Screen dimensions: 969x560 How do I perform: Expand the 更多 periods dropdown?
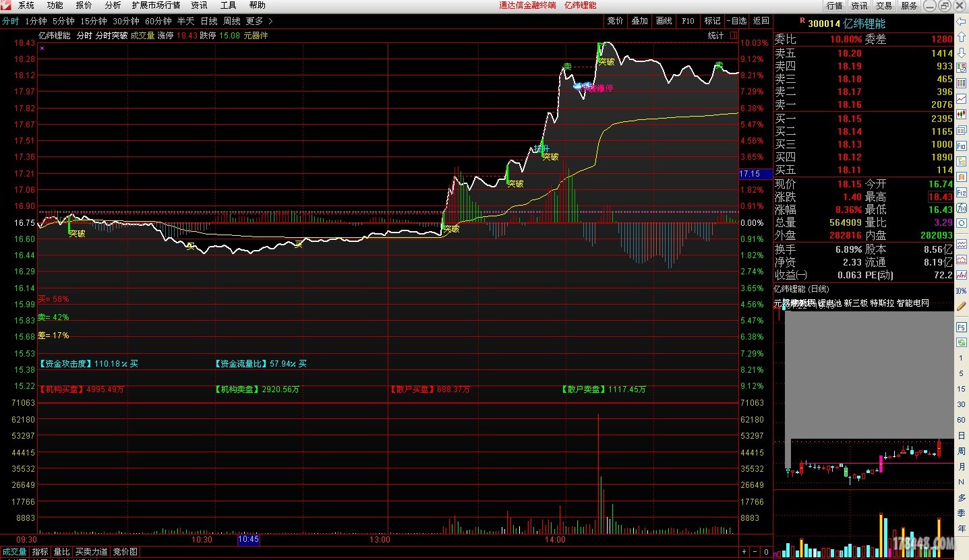coord(259,21)
